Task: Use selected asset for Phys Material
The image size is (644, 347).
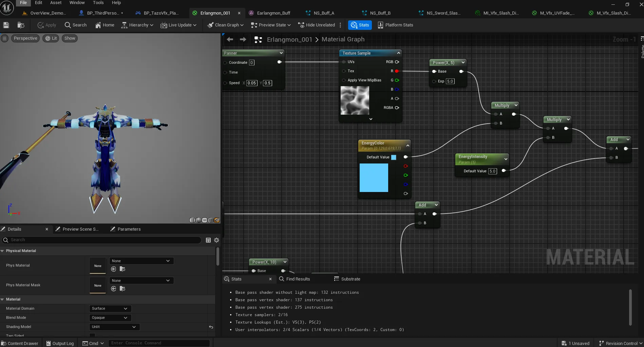Action: [114, 269]
